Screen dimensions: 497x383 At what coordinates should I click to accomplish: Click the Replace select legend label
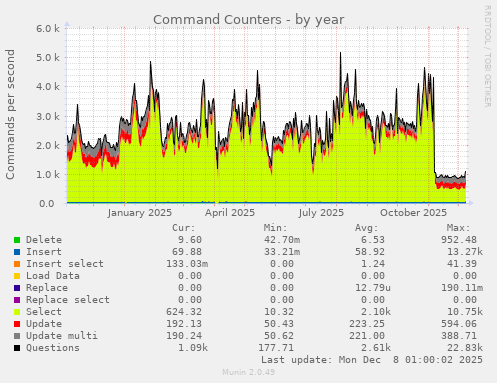[68, 300]
